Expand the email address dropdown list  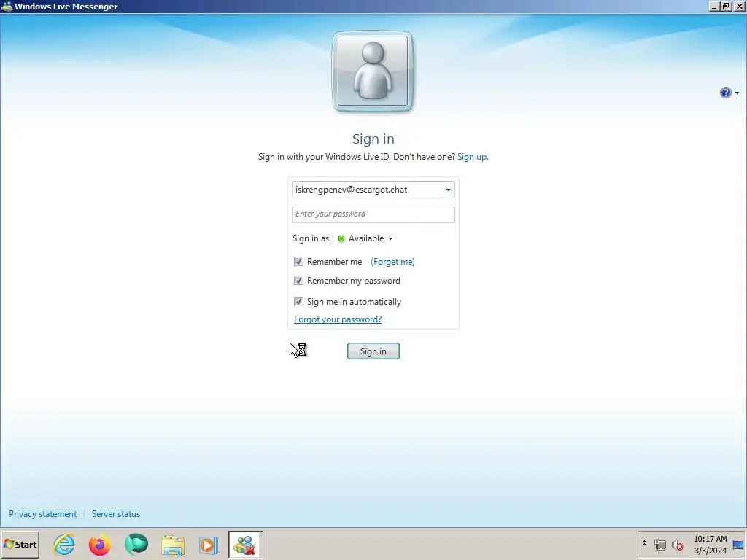click(448, 190)
